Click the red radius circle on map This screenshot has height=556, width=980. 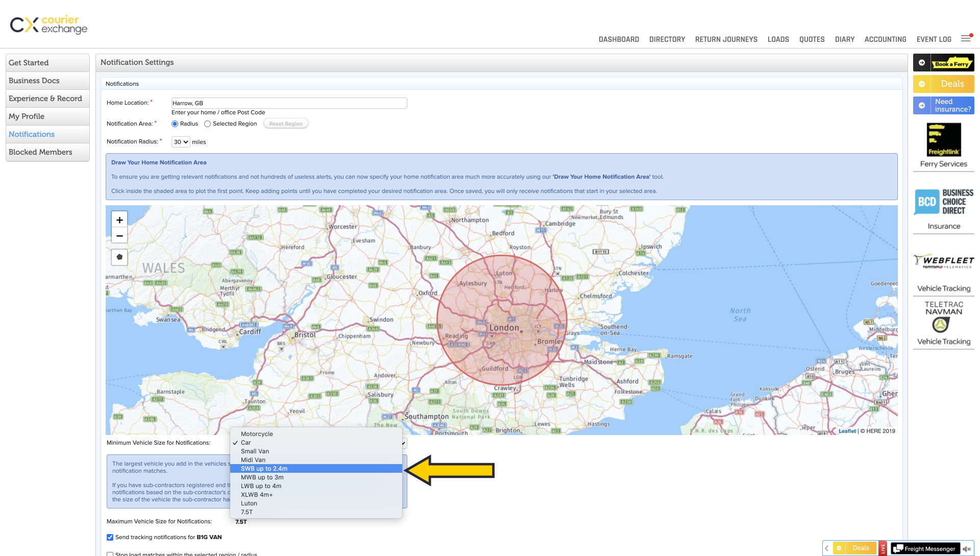point(502,320)
